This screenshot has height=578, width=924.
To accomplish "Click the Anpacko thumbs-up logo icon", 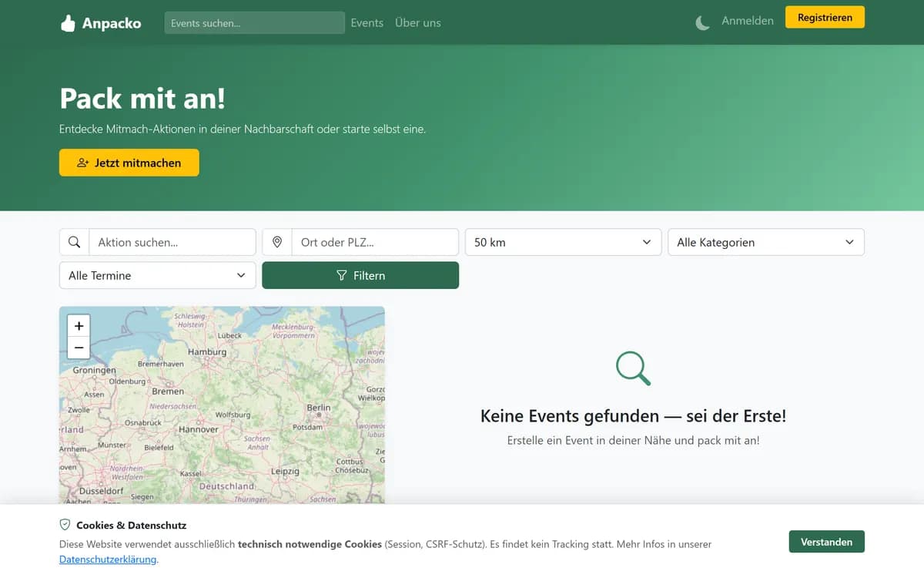I will [68, 23].
